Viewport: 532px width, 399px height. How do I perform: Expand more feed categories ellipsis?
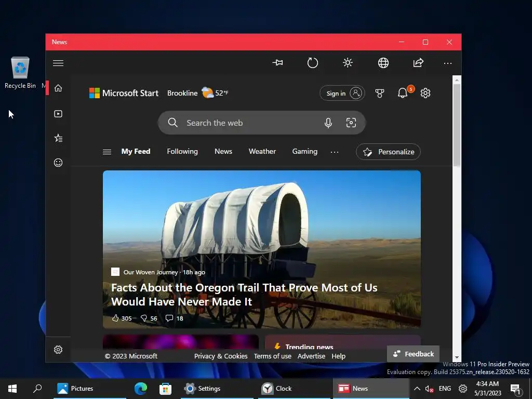point(335,152)
